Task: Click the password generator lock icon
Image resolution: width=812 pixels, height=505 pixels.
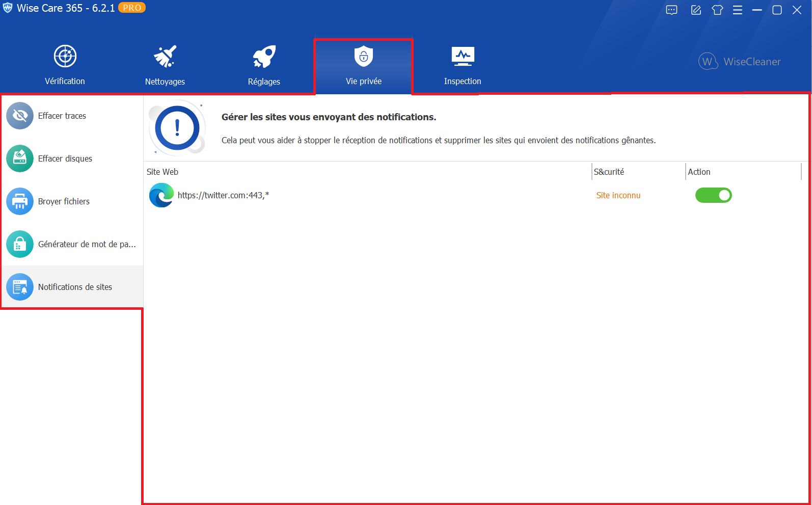Action: (x=20, y=244)
